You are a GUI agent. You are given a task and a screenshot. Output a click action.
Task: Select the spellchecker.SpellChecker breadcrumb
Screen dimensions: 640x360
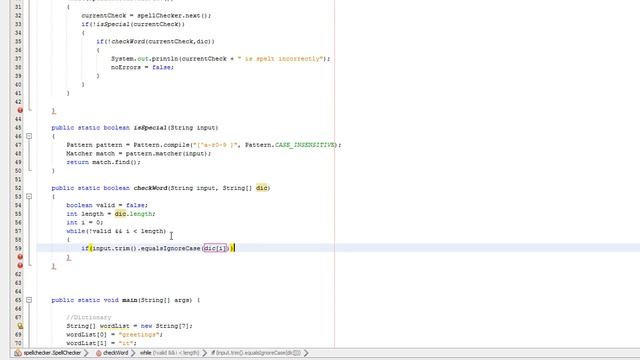pyautogui.click(x=52, y=353)
